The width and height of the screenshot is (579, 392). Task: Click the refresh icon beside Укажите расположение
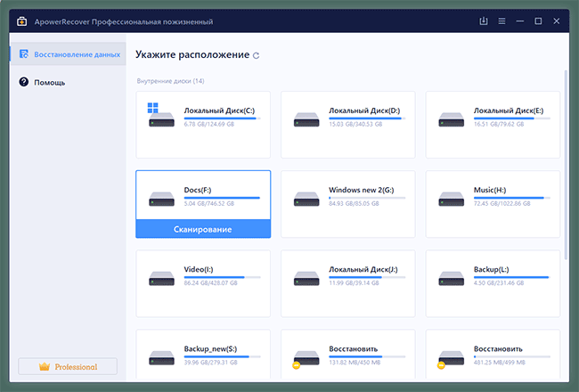pyautogui.click(x=256, y=55)
